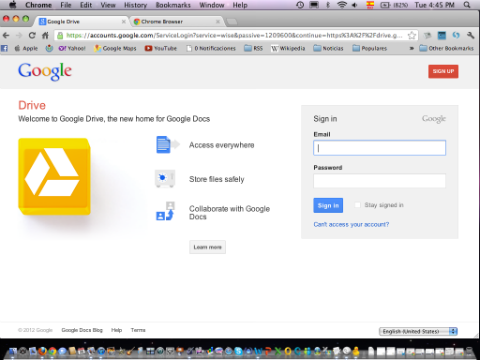This screenshot has height=360, width=480.
Task: Open the Google Maps bookmark
Action: pyautogui.click(x=115, y=48)
